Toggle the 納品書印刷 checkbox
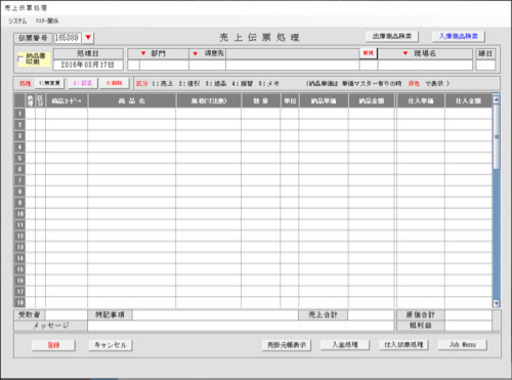Image resolution: width=512 pixels, height=380 pixels. coord(21,59)
